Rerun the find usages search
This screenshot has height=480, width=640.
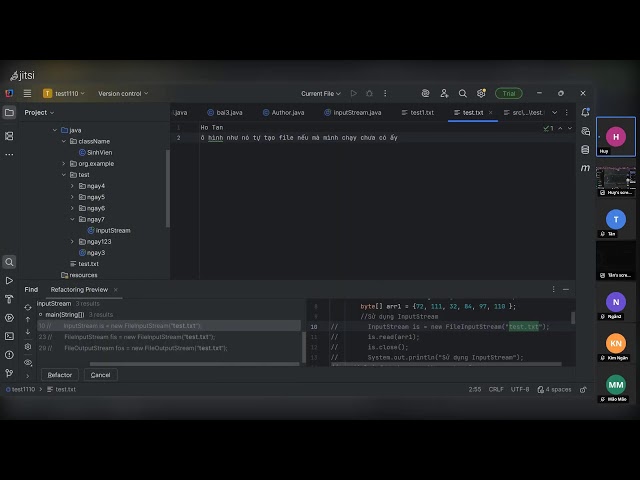pos(28,307)
